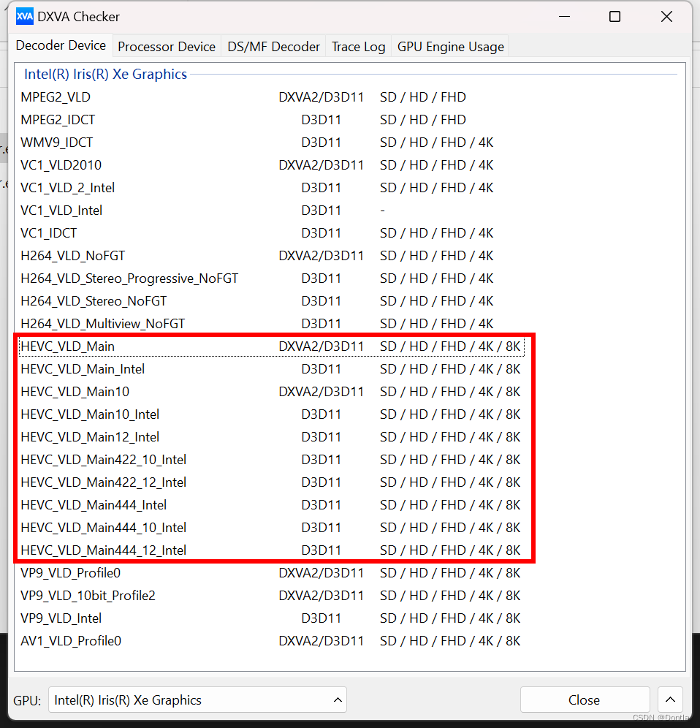Select H264_VLD_Stereo_Progressive_NoFGT row

pos(272,278)
